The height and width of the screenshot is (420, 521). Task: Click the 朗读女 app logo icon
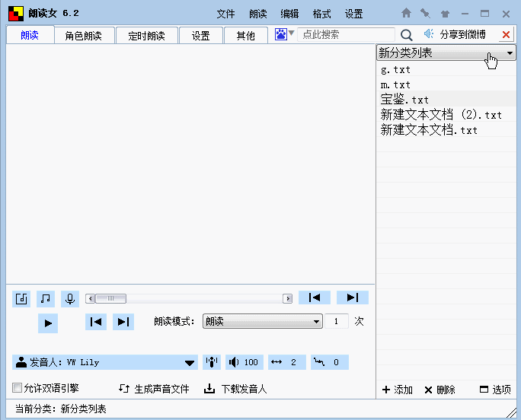pos(16,14)
